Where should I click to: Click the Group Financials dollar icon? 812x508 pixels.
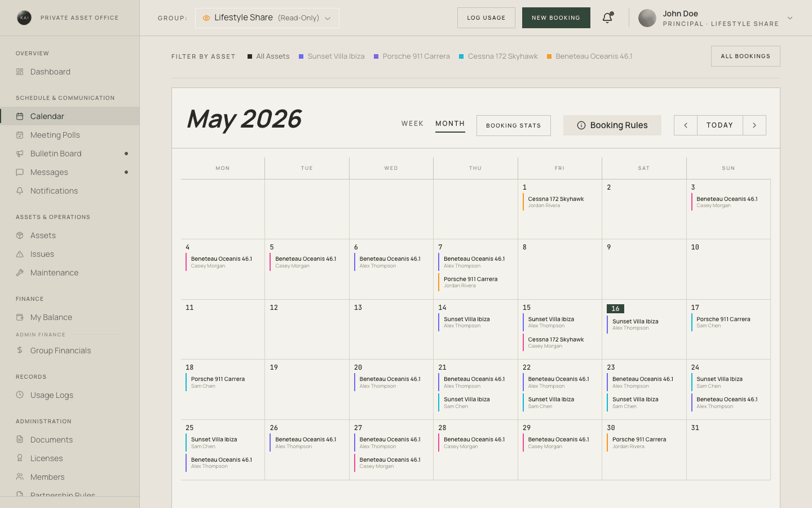(x=20, y=351)
